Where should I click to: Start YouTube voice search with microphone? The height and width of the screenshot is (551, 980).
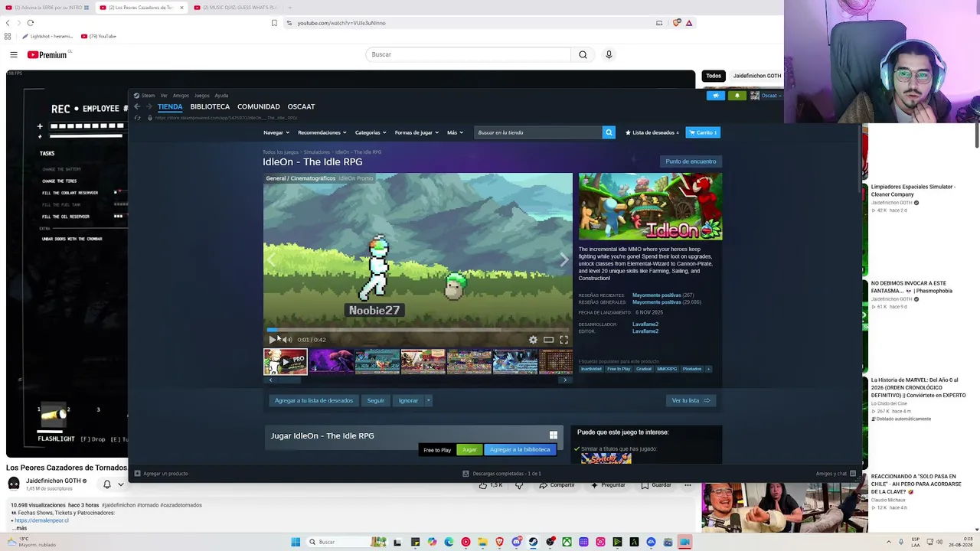(x=609, y=54)
